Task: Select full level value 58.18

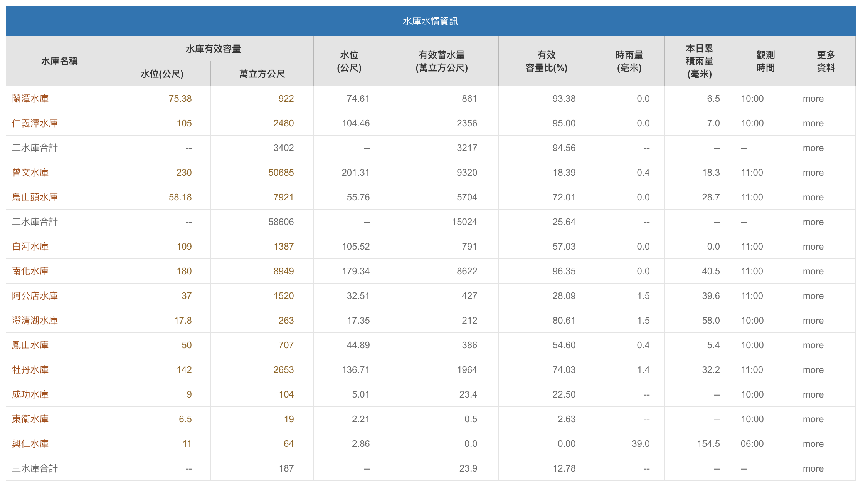Action: 180,197
